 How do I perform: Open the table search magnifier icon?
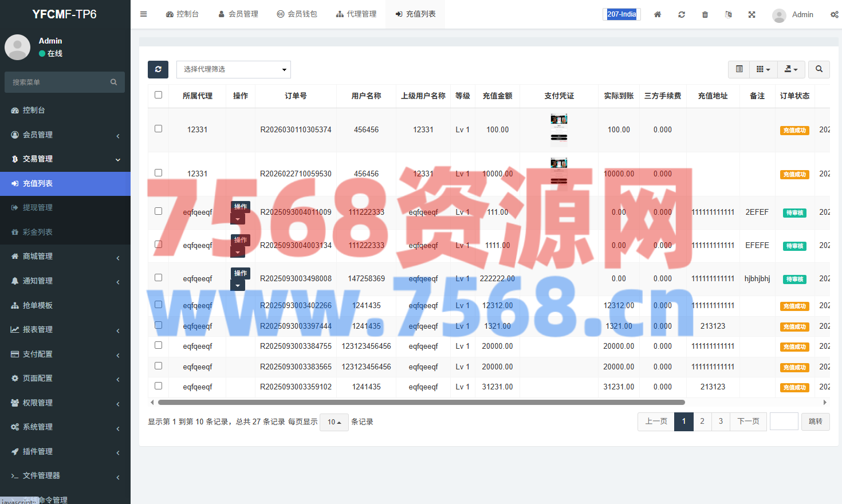point(819,69)
